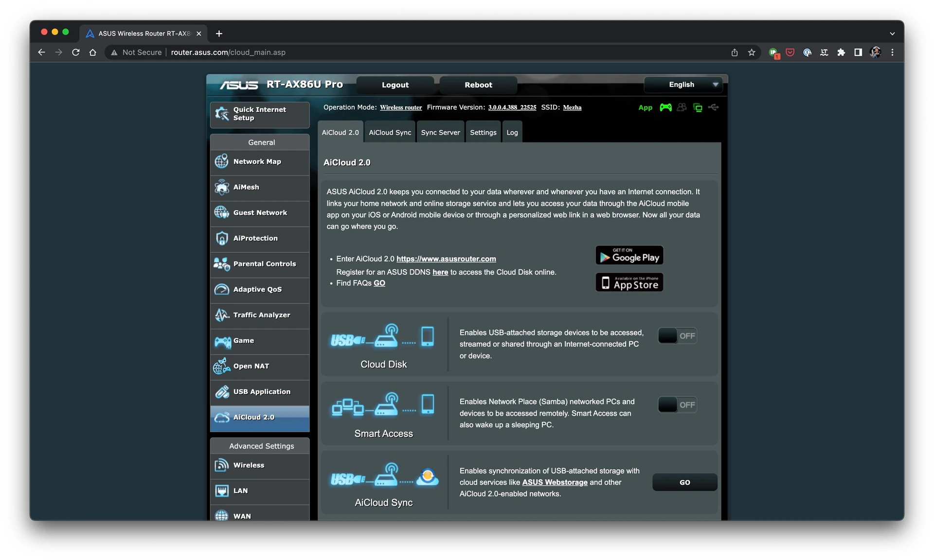Screen dimensions: 934x560
Task: Click the green gamepad status icon
Action: tap(665, 107)
